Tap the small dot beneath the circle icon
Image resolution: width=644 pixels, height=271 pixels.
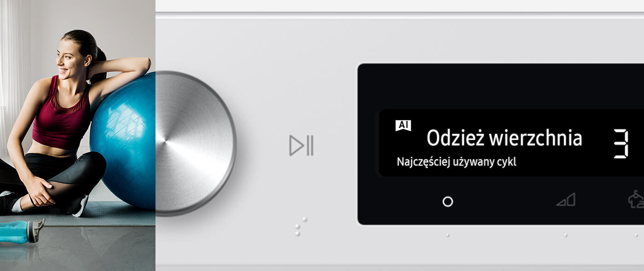point(448,235)
